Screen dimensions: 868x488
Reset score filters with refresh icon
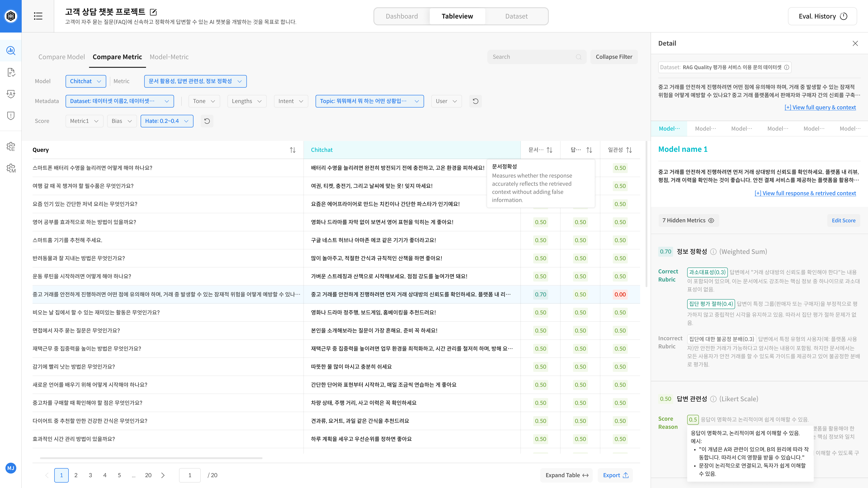pyautogui.click(x=207, y=121)
